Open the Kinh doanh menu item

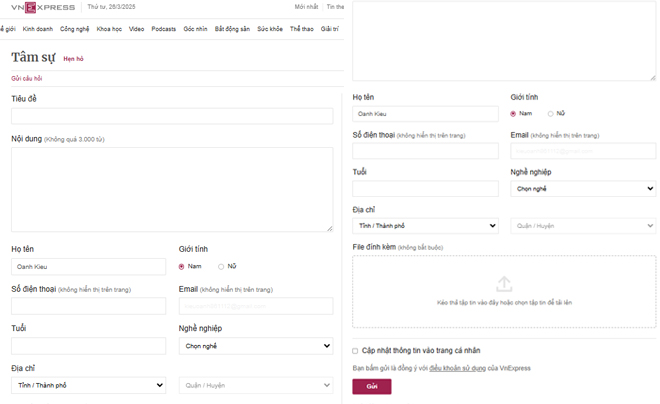click(x=38, y=29)
